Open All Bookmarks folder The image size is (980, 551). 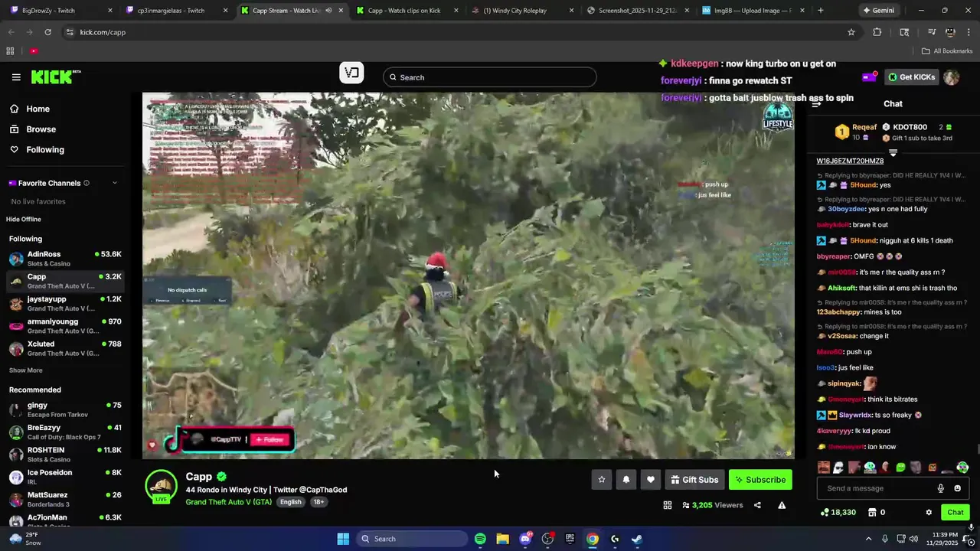pos(947,51)
